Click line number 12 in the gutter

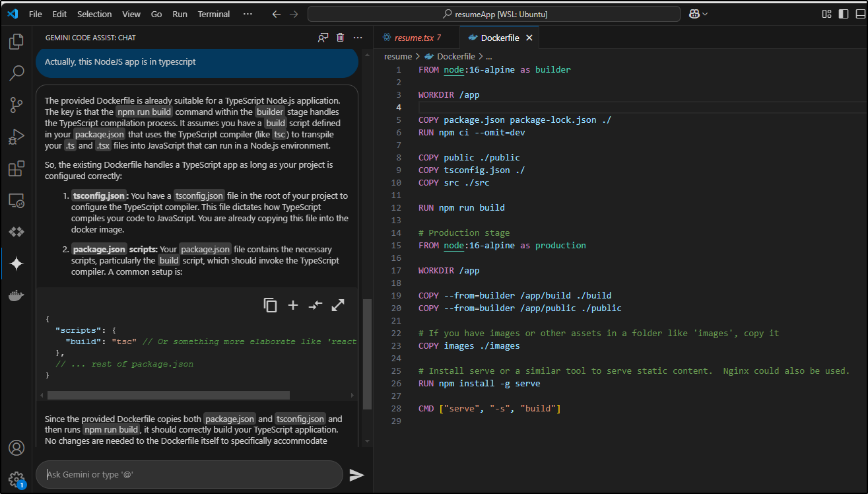pos(397,207)
